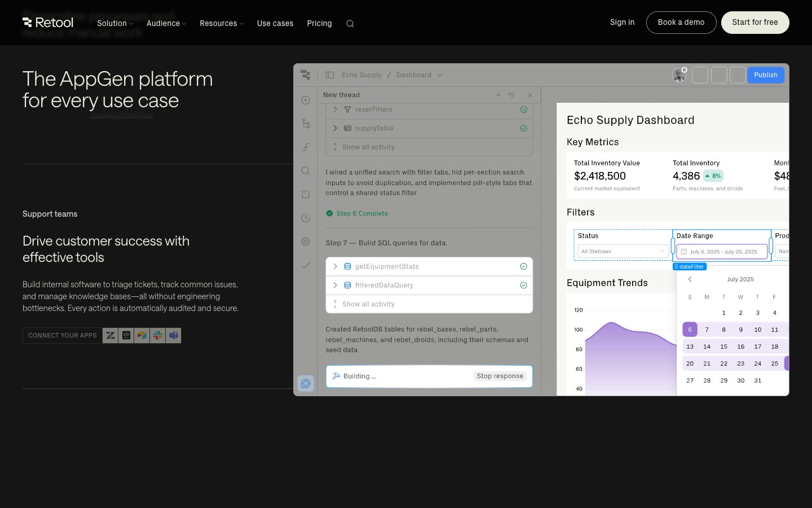Click the Retool logo in the header
Screen dimensions: 812x508
coord(48,23)
